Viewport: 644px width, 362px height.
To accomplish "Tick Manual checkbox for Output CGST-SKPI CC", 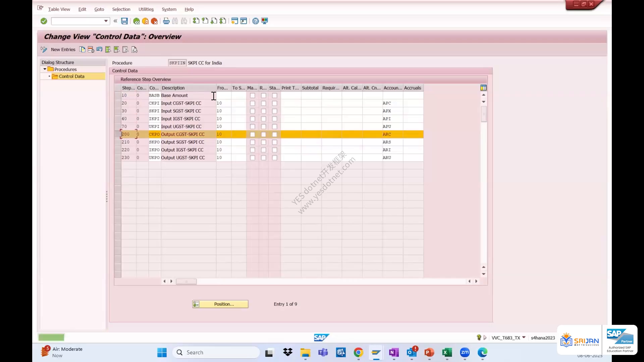I will (x=253, y=134).
